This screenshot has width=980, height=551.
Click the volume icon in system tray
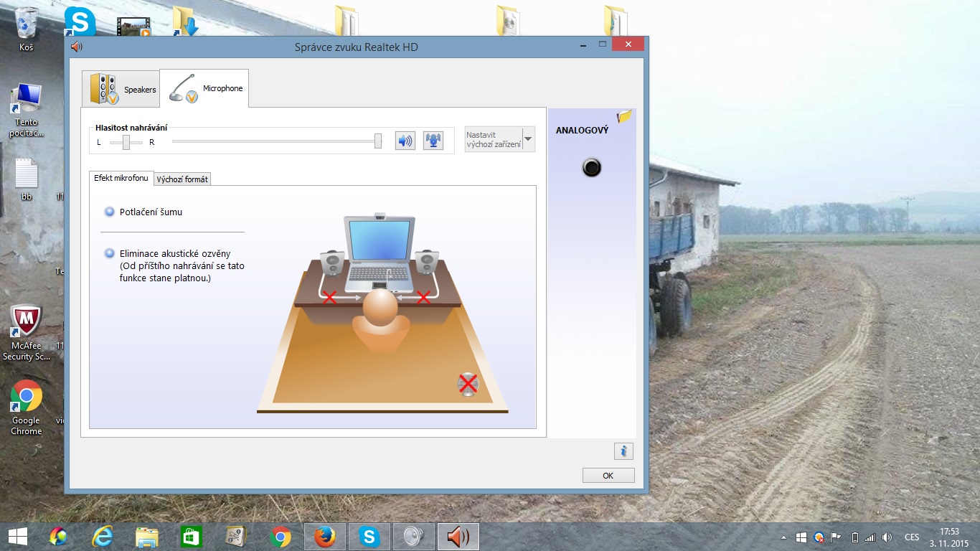point(887,537)
